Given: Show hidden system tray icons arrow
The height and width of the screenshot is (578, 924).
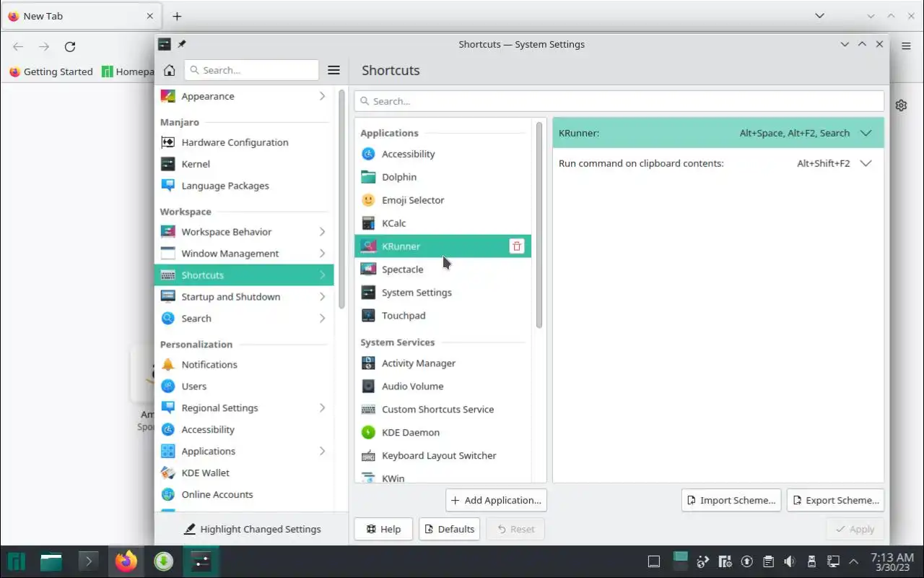Looking at the screenshot, I should coord(853,561).
